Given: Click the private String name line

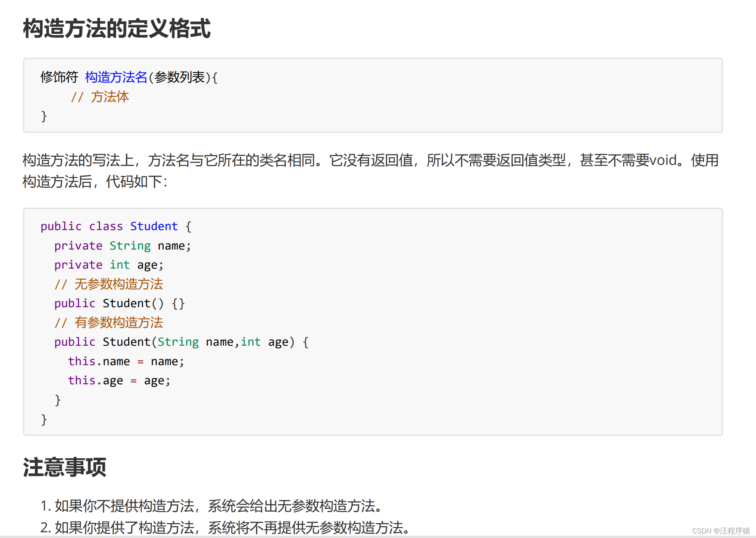Looking at the screenshot, I should pyautogui.click(x=122, y=246).
